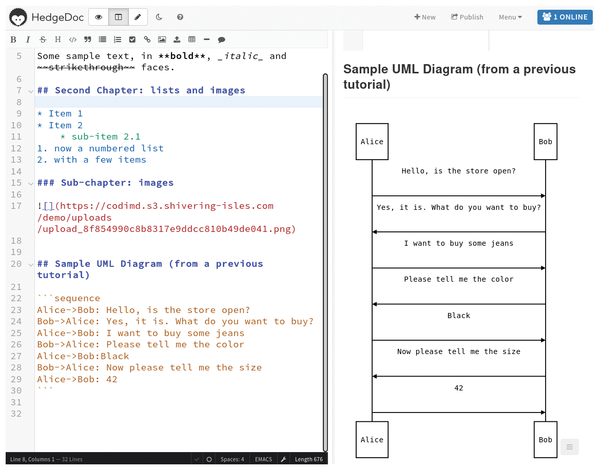Viewport: 600px width, 470px height.
Task: Click 'I want to buy some jeans' message
Action: tap(458, 243)
